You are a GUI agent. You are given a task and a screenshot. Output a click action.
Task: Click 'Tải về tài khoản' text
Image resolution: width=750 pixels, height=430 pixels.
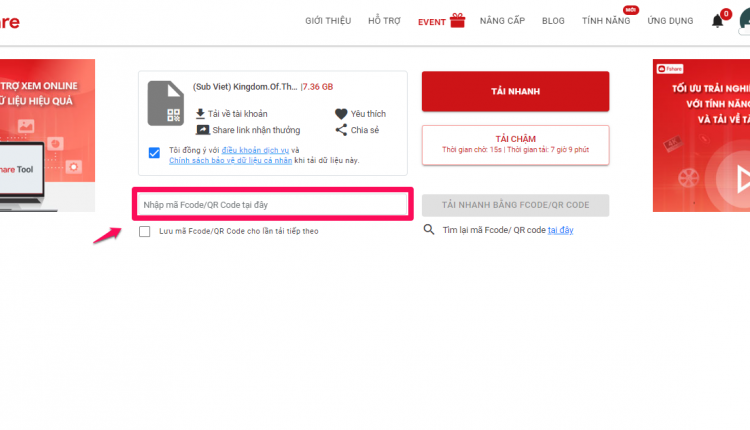(x=237, y=114)
